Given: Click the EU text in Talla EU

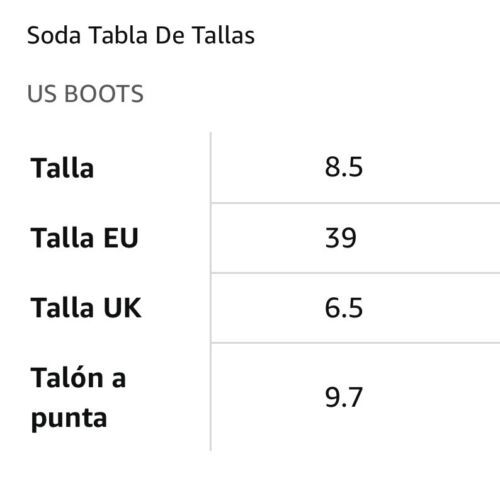Looking at the screenshot, I should [x=121, y=238].
